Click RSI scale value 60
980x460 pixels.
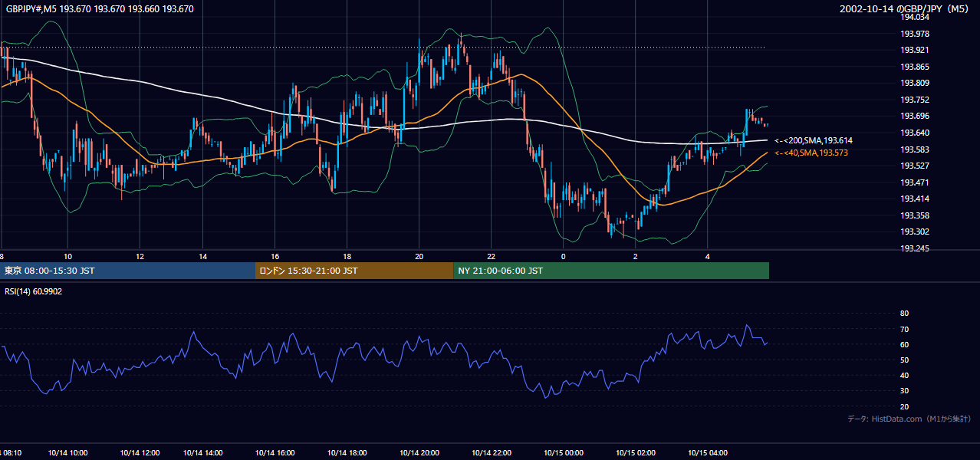(x=904, y=344)
